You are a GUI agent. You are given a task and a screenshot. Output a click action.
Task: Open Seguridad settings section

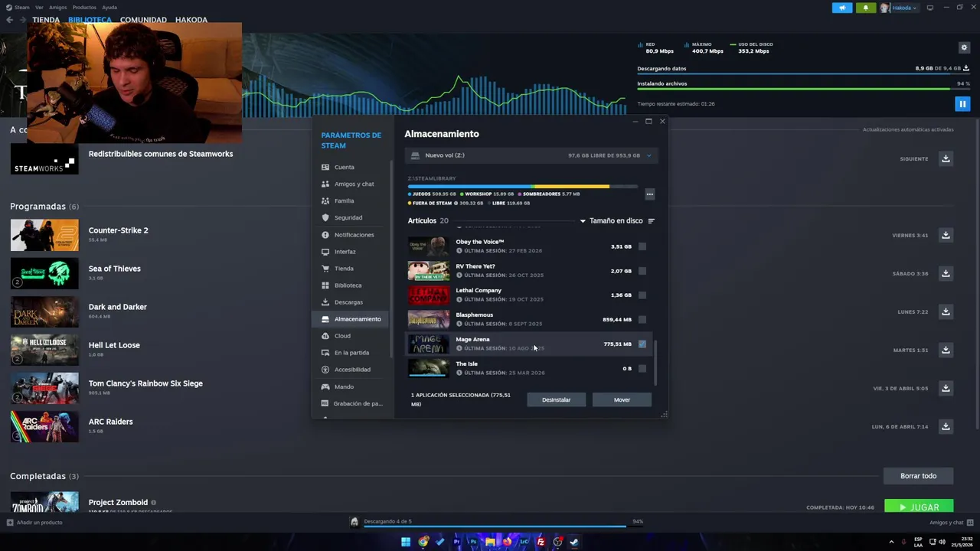[x=352, y=217]
